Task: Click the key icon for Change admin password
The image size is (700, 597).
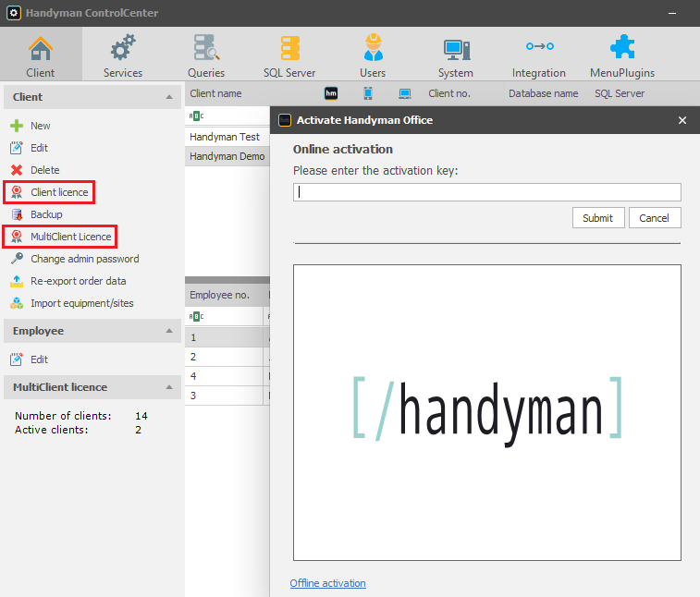Action: 17,259
